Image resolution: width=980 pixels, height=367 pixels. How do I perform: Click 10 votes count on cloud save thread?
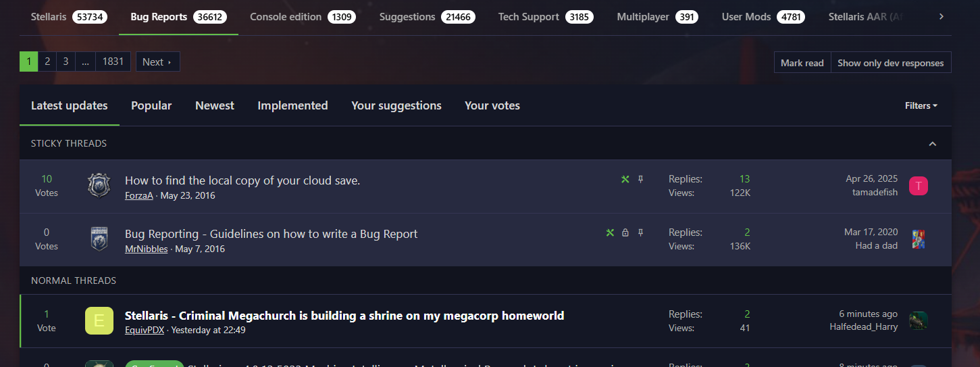tap(47, 179)
